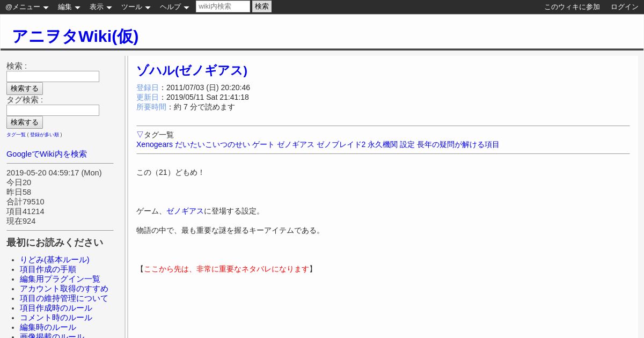
Task: Open GoogleでWiki内を検索 link
Action: tap(47, 154)
